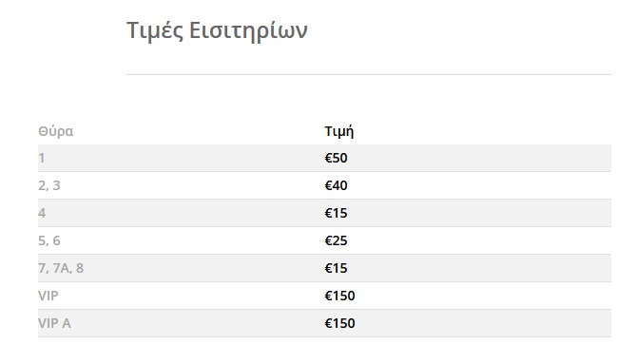Screen dimensions: 637x364
Task: Select the Θύρα column header
Action: (56, 131)
